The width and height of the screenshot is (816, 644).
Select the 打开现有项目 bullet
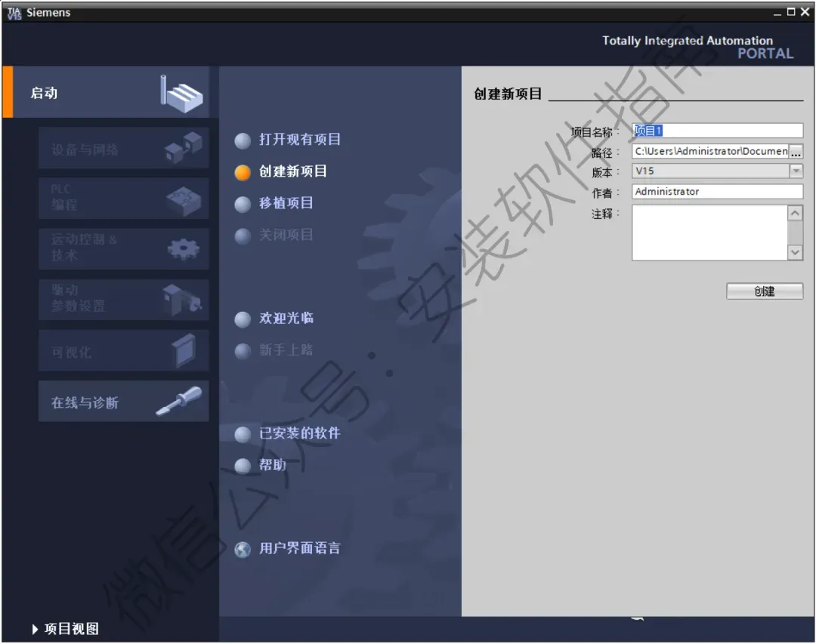[243, 140]
